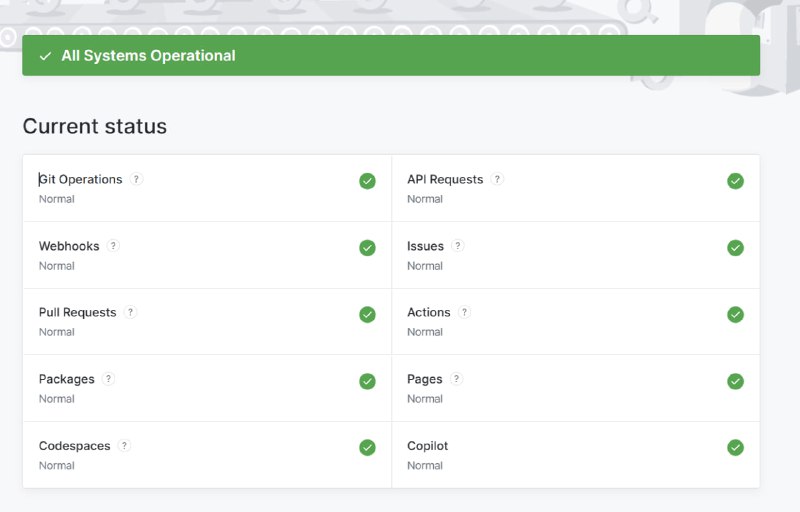
Task: Select the Copilot component name
Action: click(428, 446)
